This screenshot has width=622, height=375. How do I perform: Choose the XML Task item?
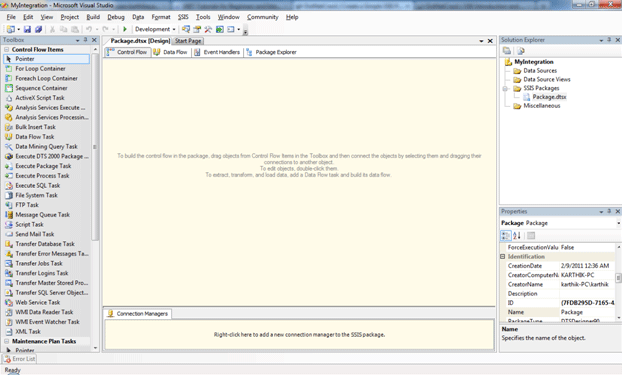tap(46, 332)
